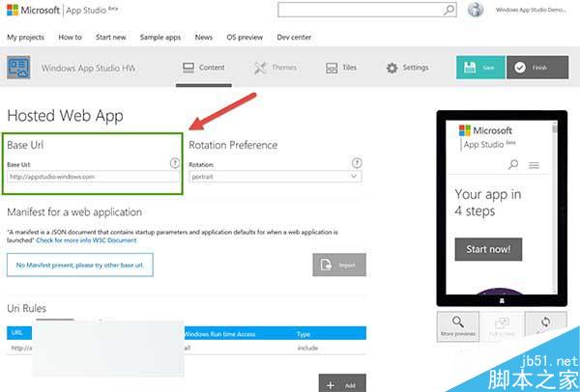This screenshot has height=392, width=580.
Task: Click Start now! in the preview
Action: click(x=488, y=249)
